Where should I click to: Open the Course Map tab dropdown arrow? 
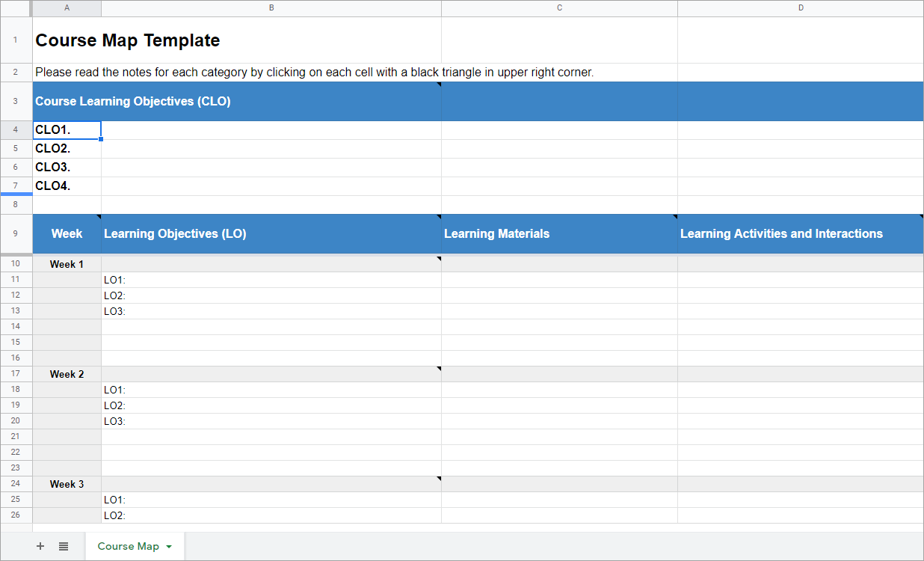click(169, 547)
